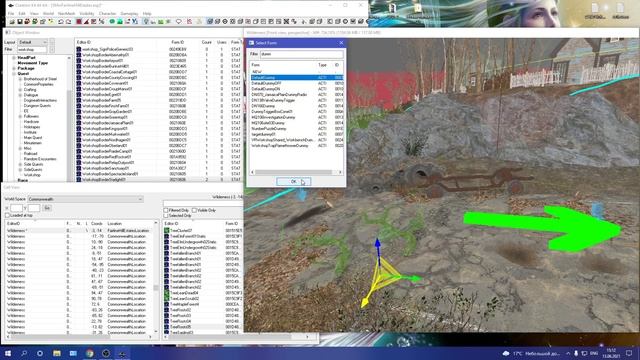Collapse the Quest tree node
Screen dimensions: 640x360
click(x=14, y=73)
